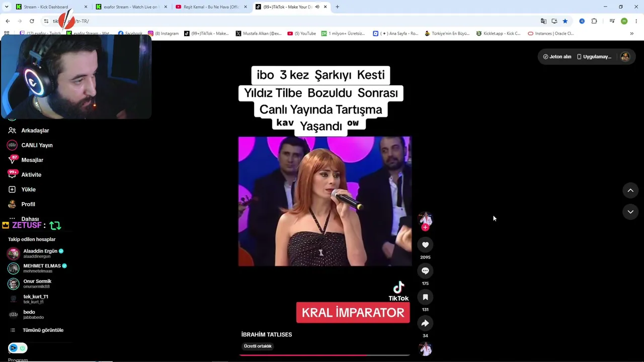
Task: Open the YouTube bookmark
Action: (x=302, y=34)
